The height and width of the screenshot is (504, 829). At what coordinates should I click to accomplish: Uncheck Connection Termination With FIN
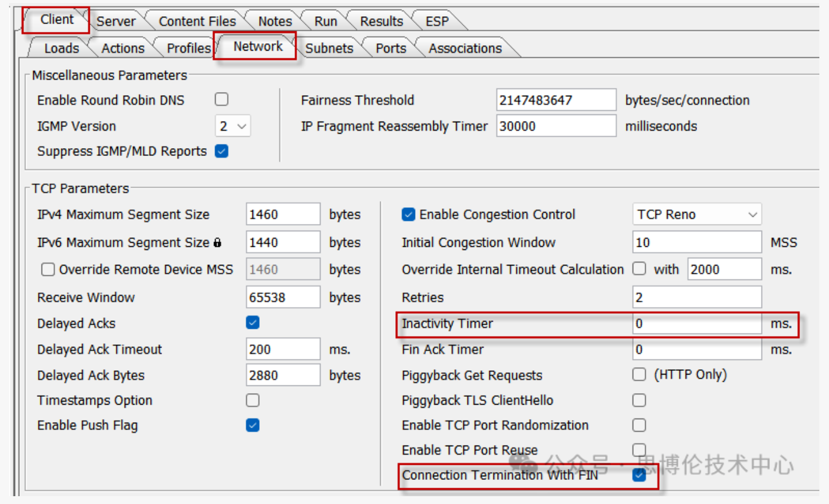[x=639, y=475]
